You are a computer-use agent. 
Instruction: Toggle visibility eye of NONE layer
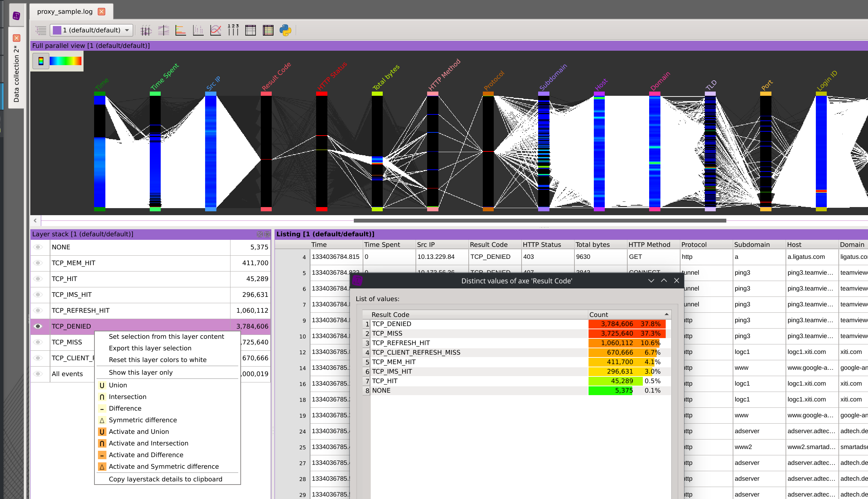(x=38, y=247)
